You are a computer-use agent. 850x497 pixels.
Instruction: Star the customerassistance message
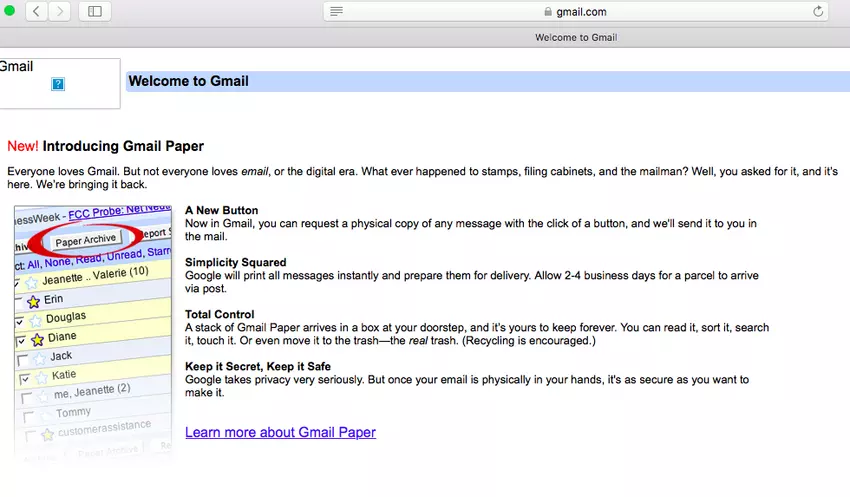tap(48, 434)
